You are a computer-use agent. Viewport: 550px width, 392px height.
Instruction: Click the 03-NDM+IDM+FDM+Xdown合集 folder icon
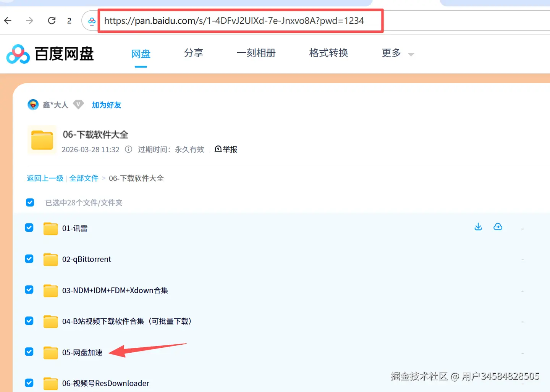click(50, 290)
